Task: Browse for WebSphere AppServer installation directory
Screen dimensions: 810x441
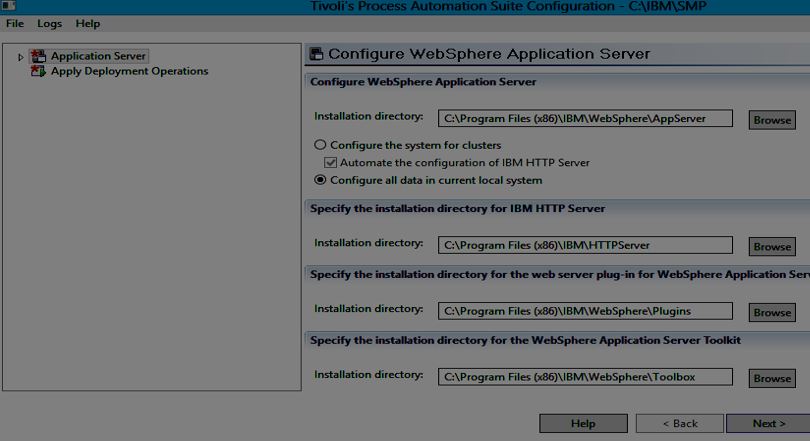Action: point(772,119)
